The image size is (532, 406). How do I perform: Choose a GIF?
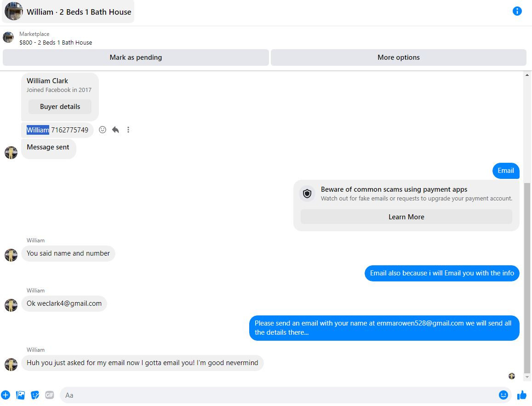point(50,395)
